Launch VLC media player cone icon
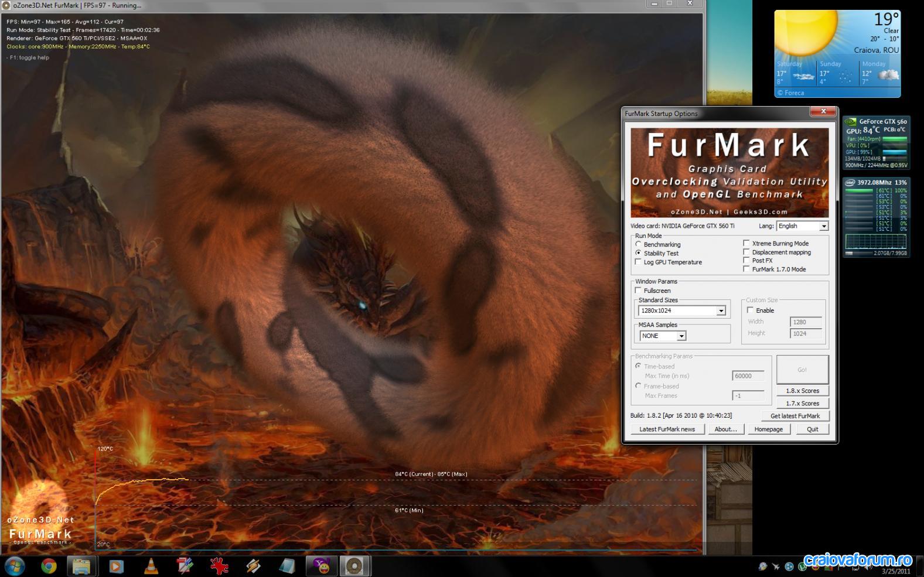Screen dimensions: 924x577 pyautogui.click(x=151, y=566)
